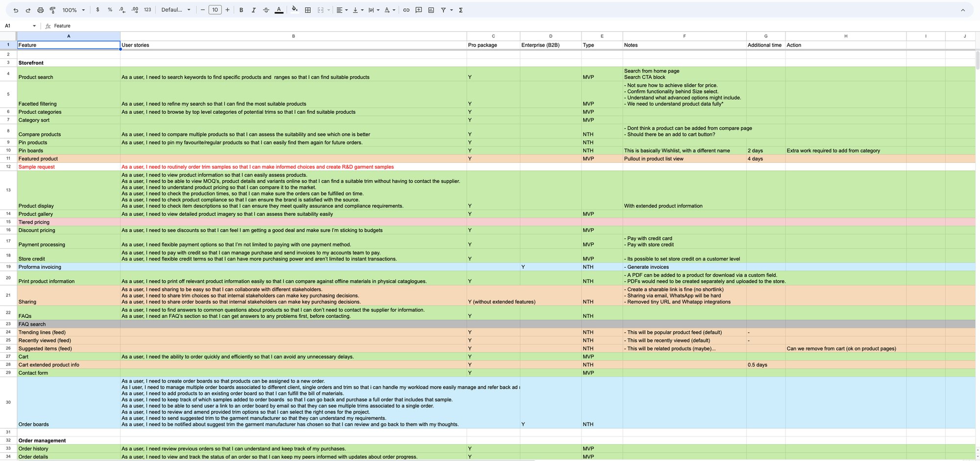Screen dimensions: 980x461
Task: Print the spreadsheet via printer icon
Action: point(41,10)
